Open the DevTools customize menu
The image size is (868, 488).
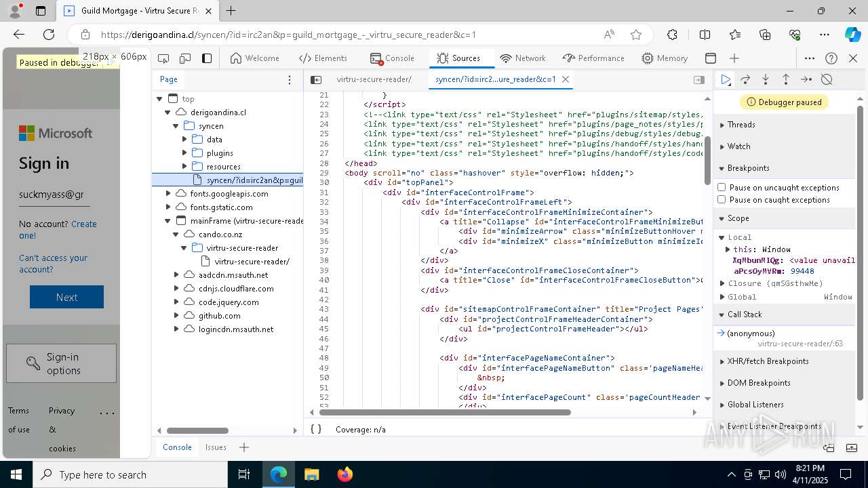click(x=810, y=58)
